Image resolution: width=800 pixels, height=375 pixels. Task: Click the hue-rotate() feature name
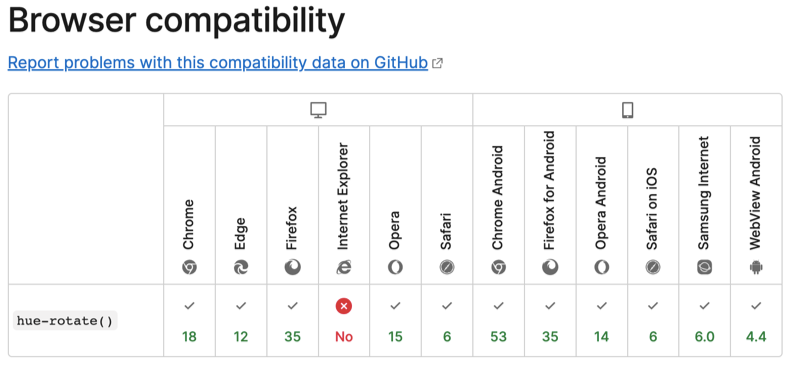[x=65, y=321]
